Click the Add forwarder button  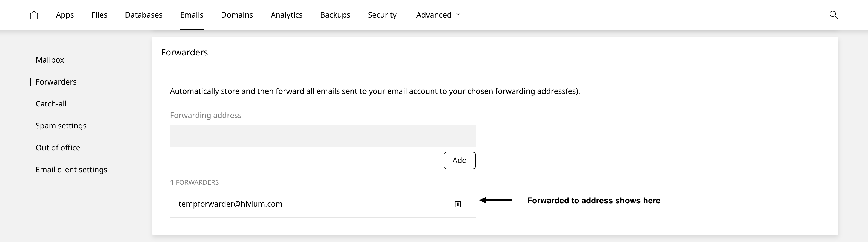tap(459, 160)
